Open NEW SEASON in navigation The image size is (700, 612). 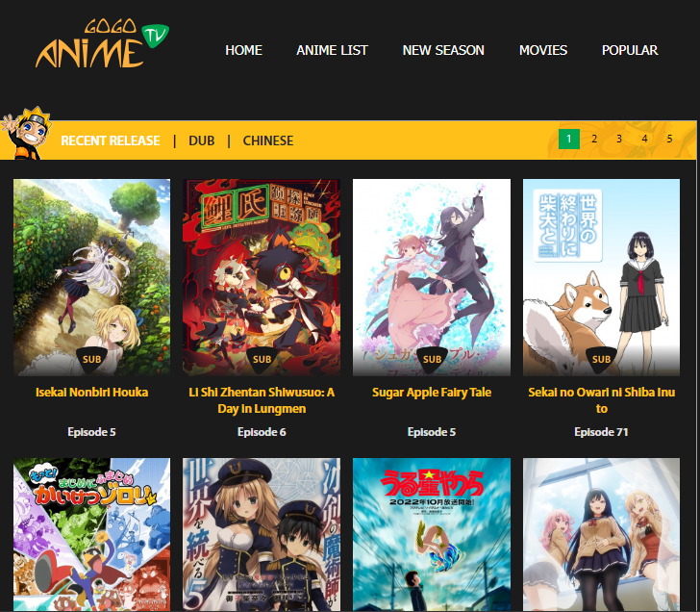point(443,50)
